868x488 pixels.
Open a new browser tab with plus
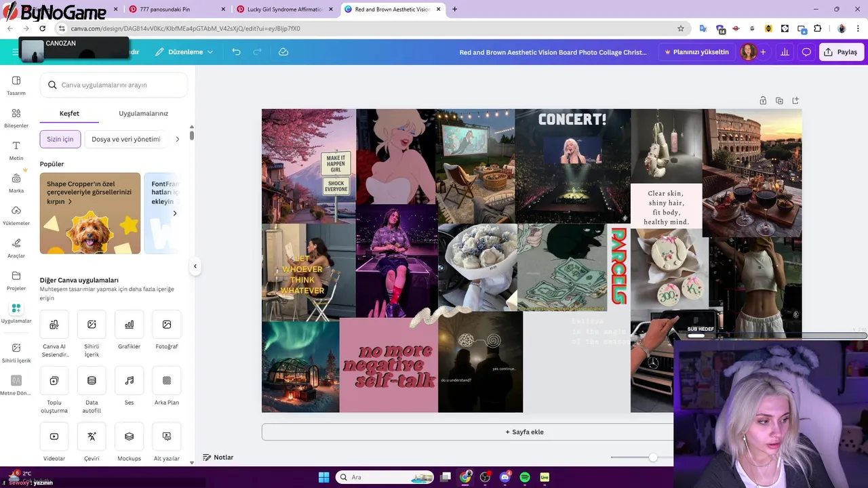pos(454,9)
